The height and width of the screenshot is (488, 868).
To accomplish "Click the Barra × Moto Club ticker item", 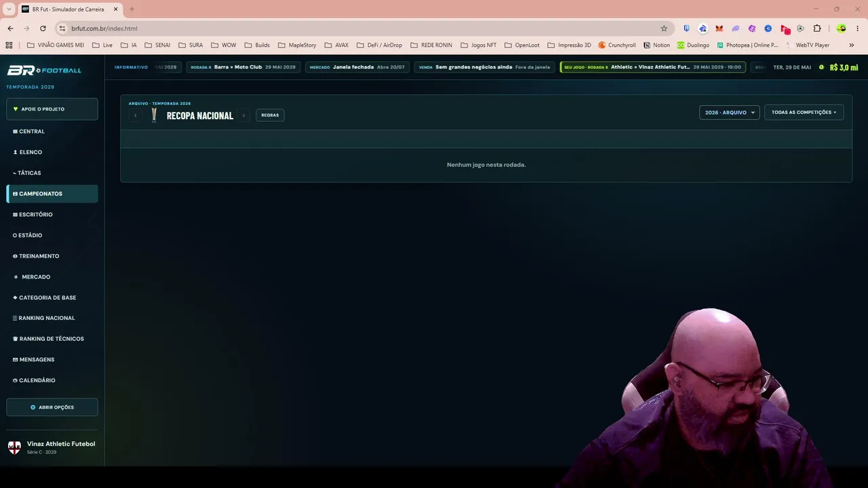I will [243, 67].
